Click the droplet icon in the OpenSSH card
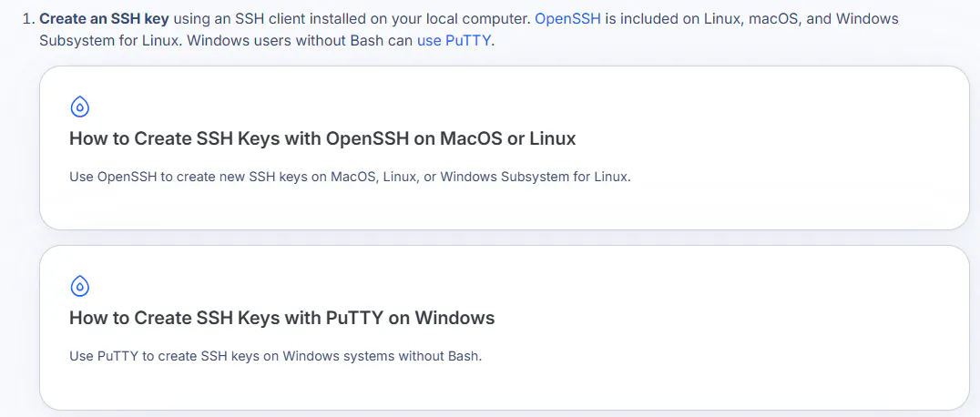The image size is (980, 417). pos(80,107)
